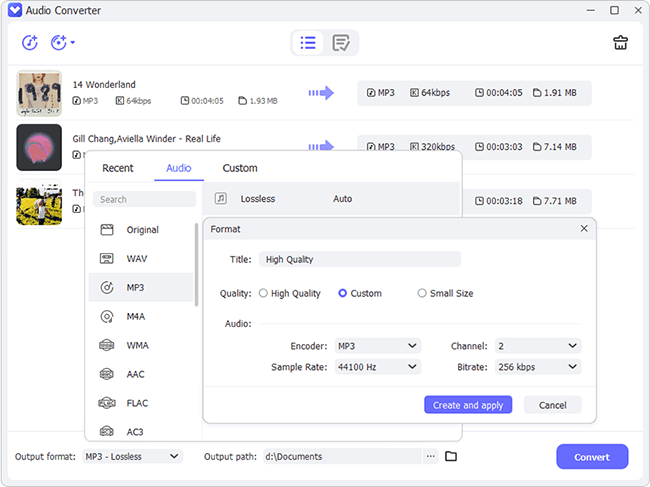The width and height of the screenshot is (650, 487).
Task: Close the Format dialog
Action: (x=584, y=228)
